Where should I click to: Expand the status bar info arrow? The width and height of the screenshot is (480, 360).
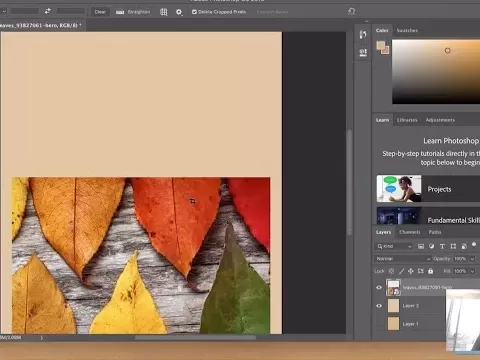41,338
